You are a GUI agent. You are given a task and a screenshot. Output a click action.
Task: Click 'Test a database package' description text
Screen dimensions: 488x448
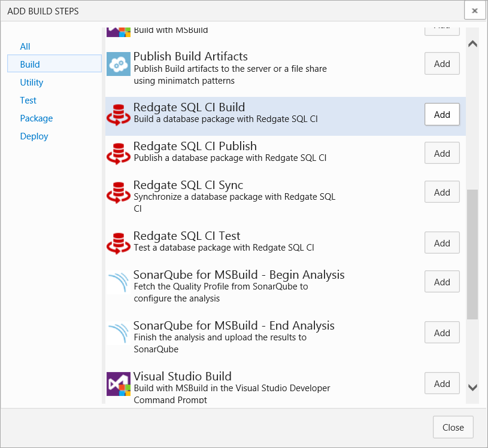click(x=224, y=248)
